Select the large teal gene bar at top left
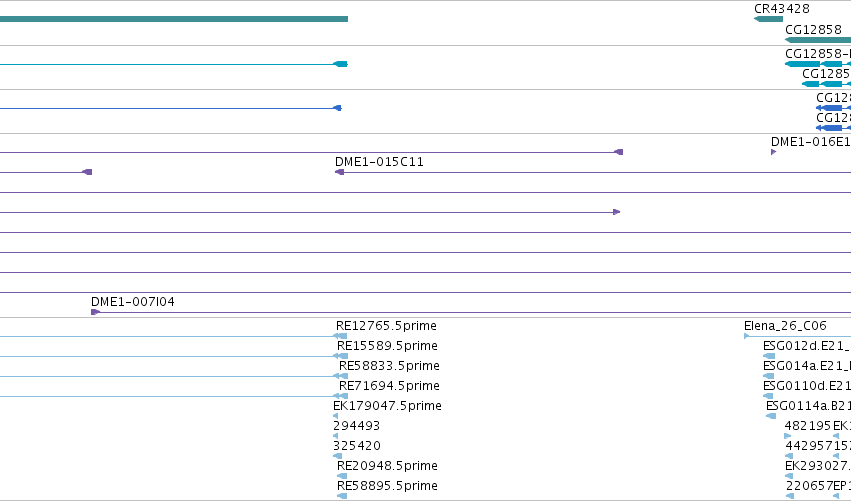The height and width of the screenshot is (501, 851). coord(174,19)
